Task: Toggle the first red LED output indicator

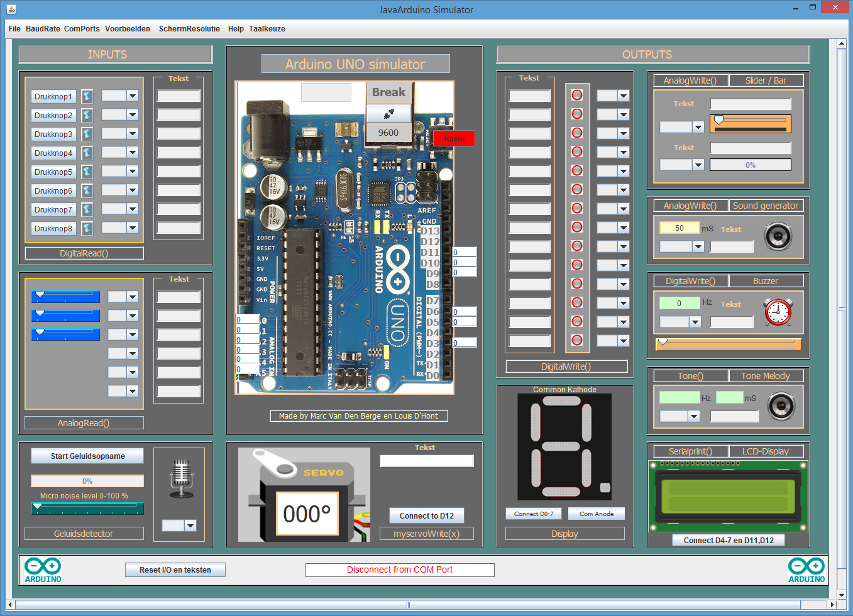Action: pyautogui.click(x=577, y=95)
